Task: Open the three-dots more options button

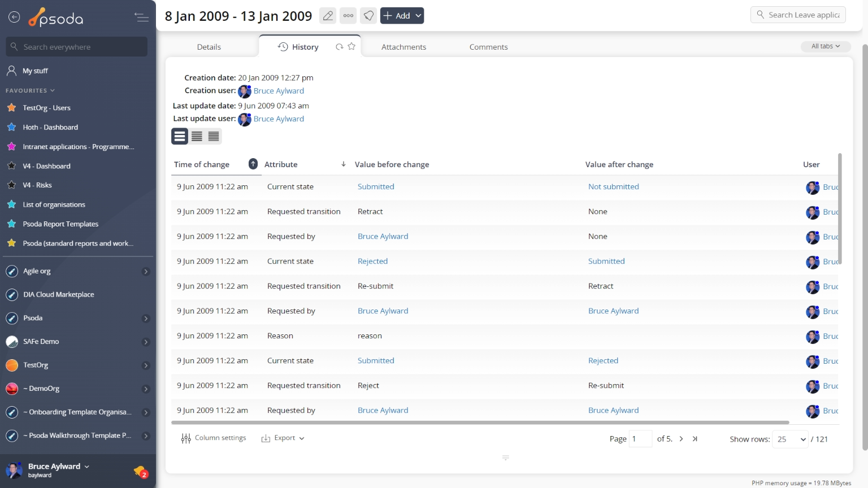Action: point(348,16)
